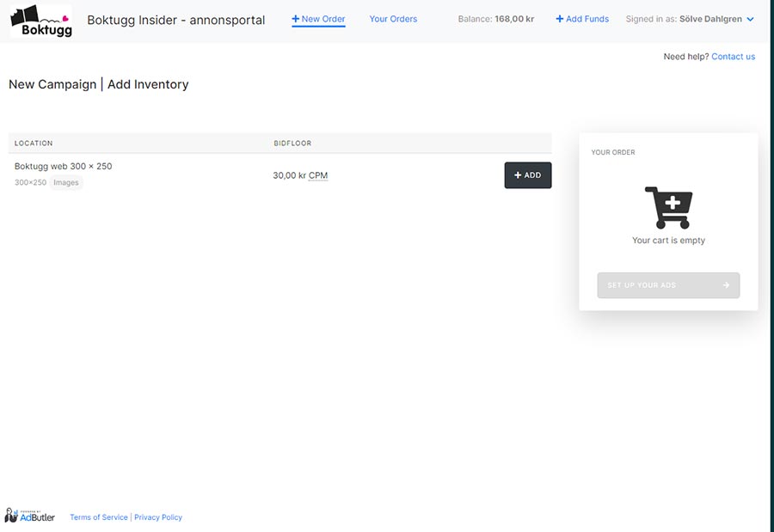This screenshot has width=774, height=532.
Task: Click the AdButler logo in footer
Action: click(29, 516)
